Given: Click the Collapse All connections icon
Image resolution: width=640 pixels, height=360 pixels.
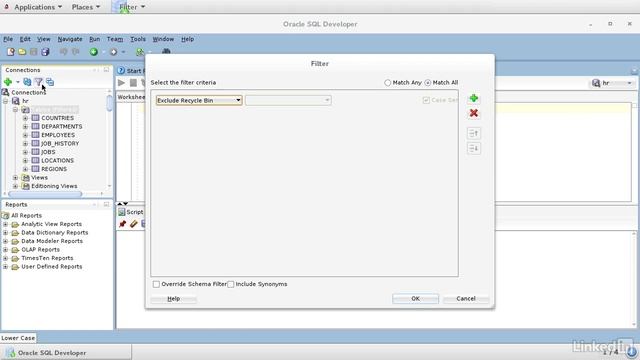Looking at the screenshot, I should coord(50,82).
